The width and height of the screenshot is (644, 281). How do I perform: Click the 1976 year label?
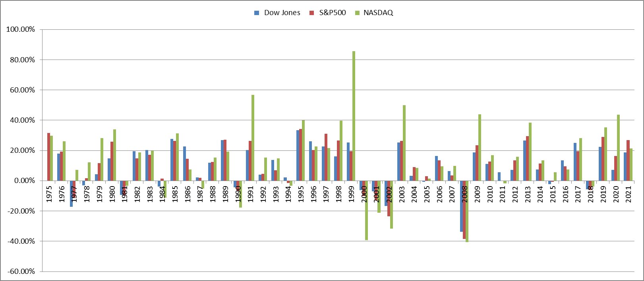pyautogui.click(x=62, y=193)
